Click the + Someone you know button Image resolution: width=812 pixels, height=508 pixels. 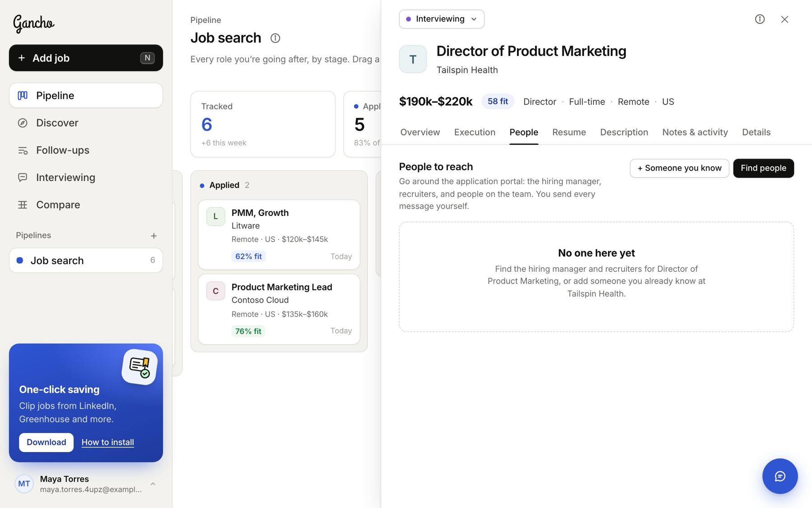(679, 168)
